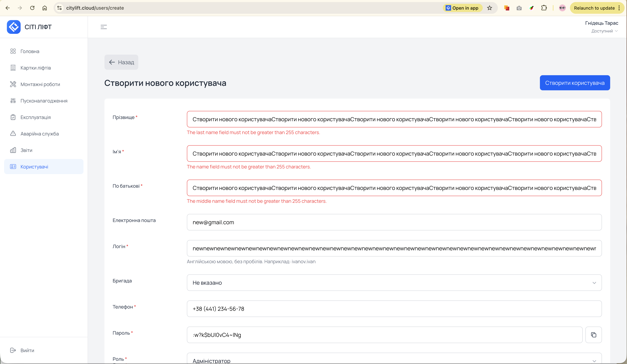Bookmark this page with star icon
The image size is (627, 364).
489,8
